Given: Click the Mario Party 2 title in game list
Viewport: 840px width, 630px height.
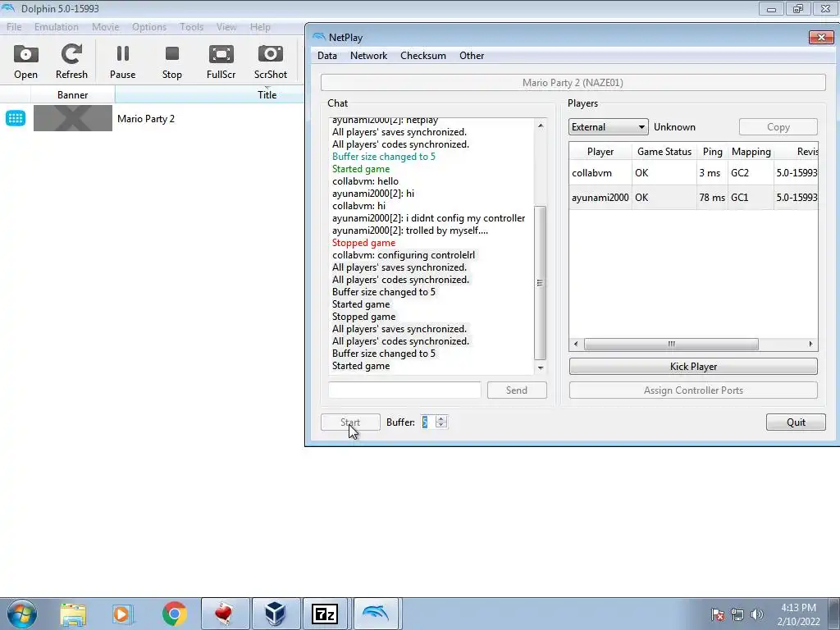Looking at the screenshot, I should (x=146, y=119).
